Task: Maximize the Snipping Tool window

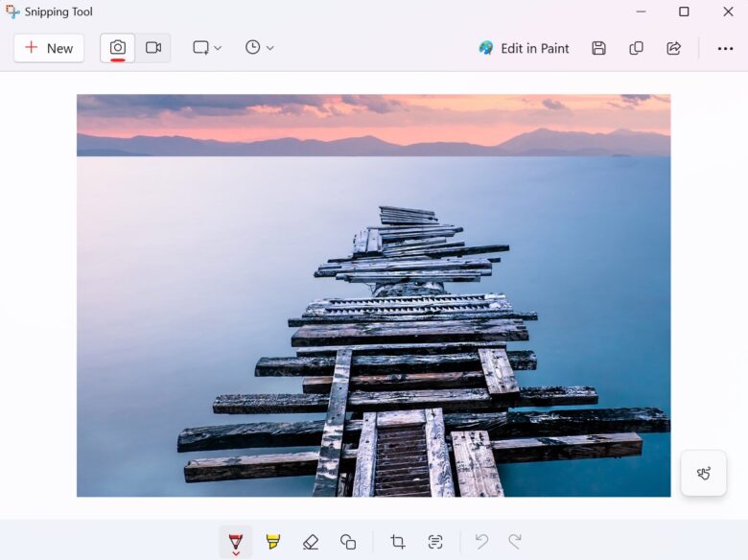Action: [x=684, y=12]
